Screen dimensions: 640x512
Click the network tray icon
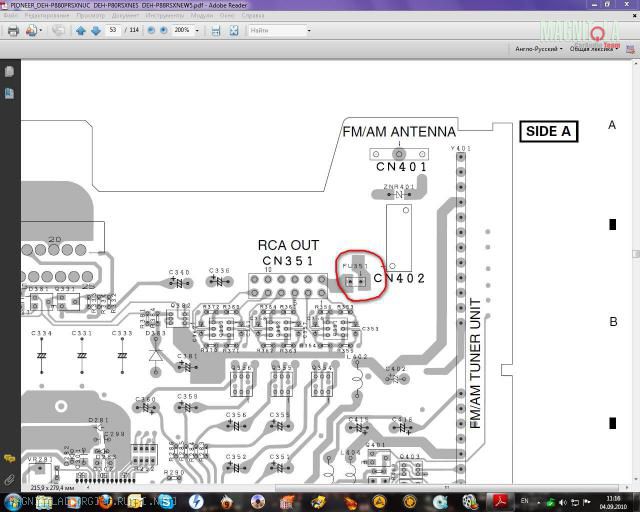click(575, 503)
